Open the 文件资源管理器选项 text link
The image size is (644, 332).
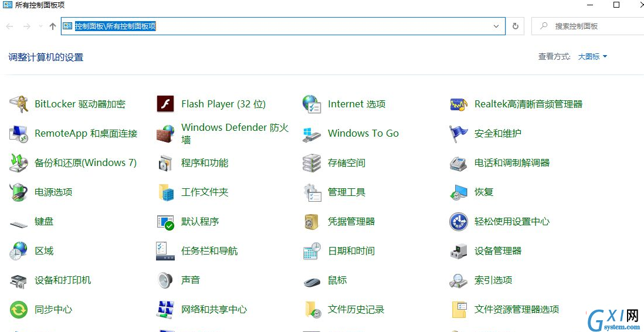tap(517, 310)
